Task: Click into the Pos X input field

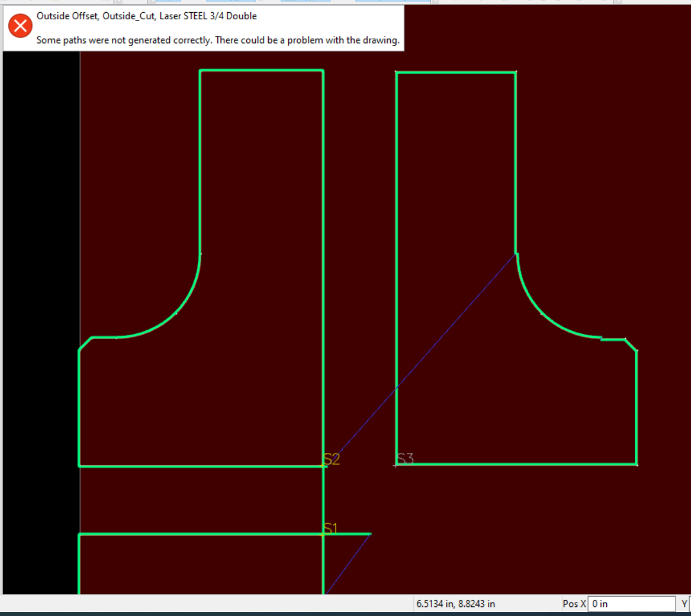Action: 631,604
